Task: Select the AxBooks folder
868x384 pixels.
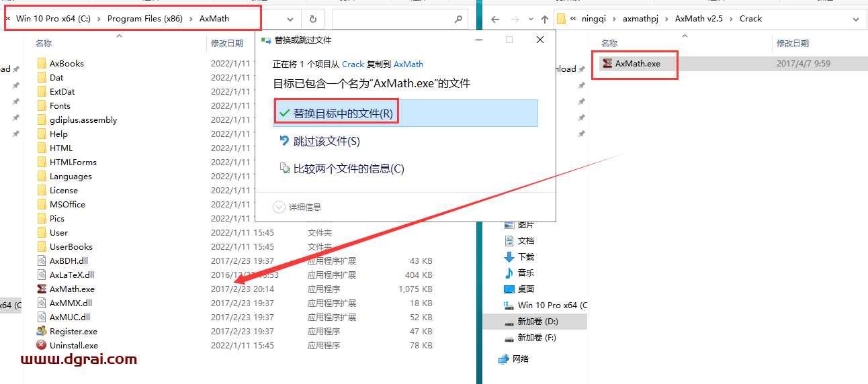Action: tap(67, 63)
